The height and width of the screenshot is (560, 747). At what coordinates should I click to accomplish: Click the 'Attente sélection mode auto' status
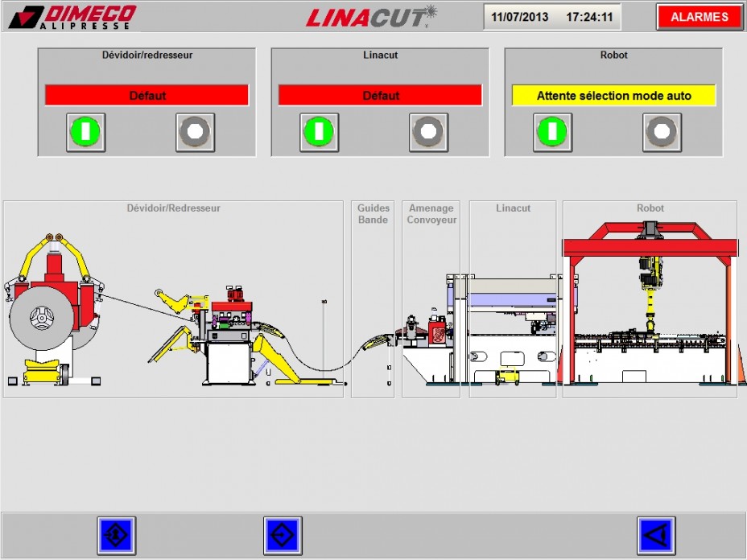613,95
